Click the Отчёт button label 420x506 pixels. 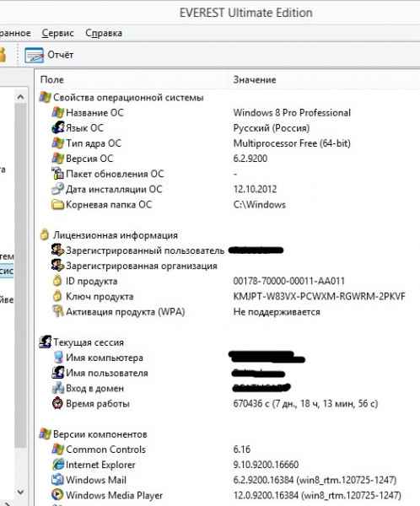pyautogui.click(x=61, y=55)
